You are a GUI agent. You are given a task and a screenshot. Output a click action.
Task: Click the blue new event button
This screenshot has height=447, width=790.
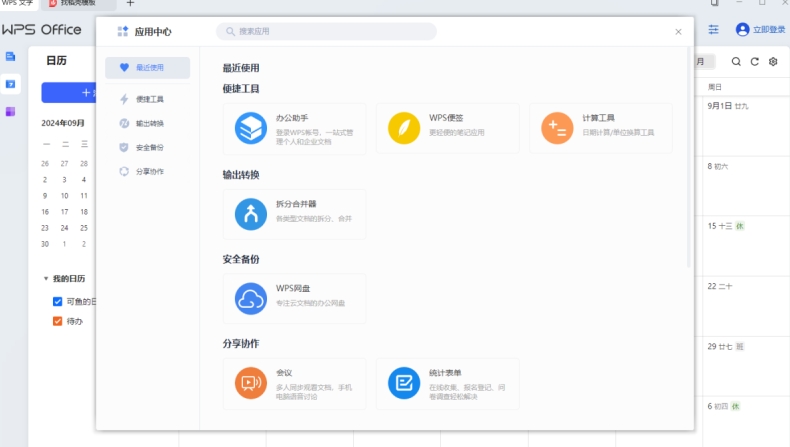point(69,93)
